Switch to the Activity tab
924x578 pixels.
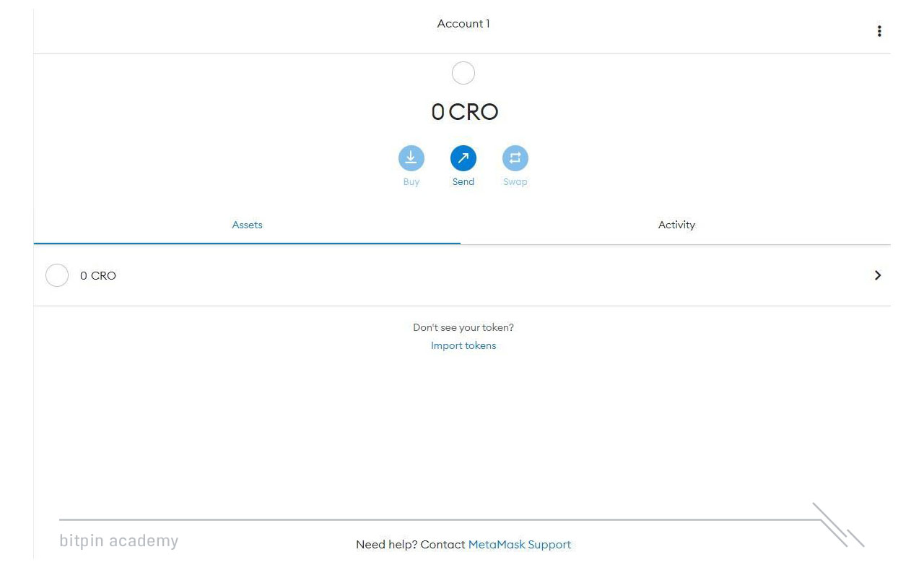676,225
